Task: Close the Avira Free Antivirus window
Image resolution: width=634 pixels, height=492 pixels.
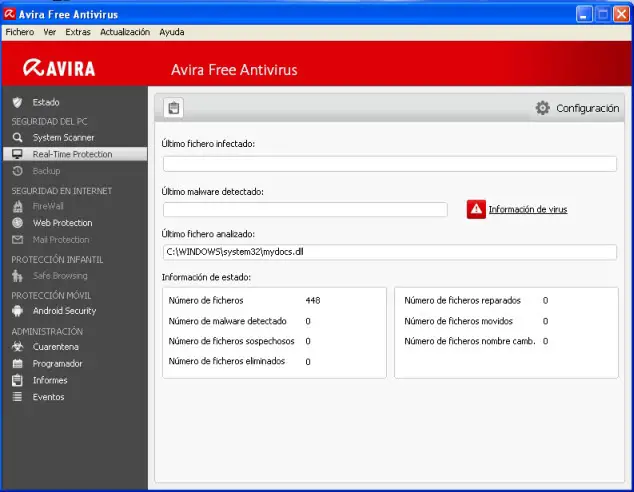Action: click(x=621, y=14)
